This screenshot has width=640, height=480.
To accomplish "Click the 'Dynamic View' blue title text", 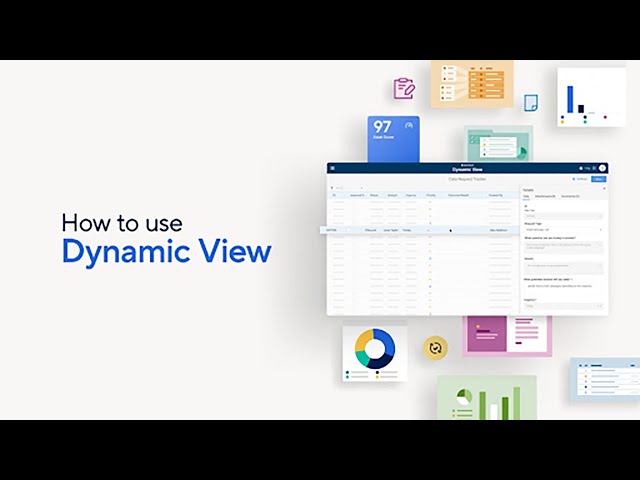I will (x=167, y=252).
